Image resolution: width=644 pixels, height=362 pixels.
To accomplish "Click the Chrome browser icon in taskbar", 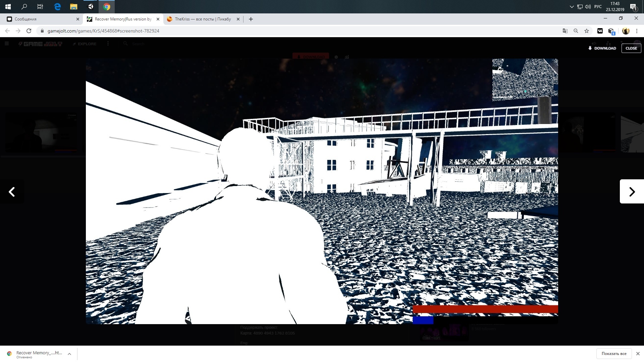I will pyautogui.click(x=107, y=6).
